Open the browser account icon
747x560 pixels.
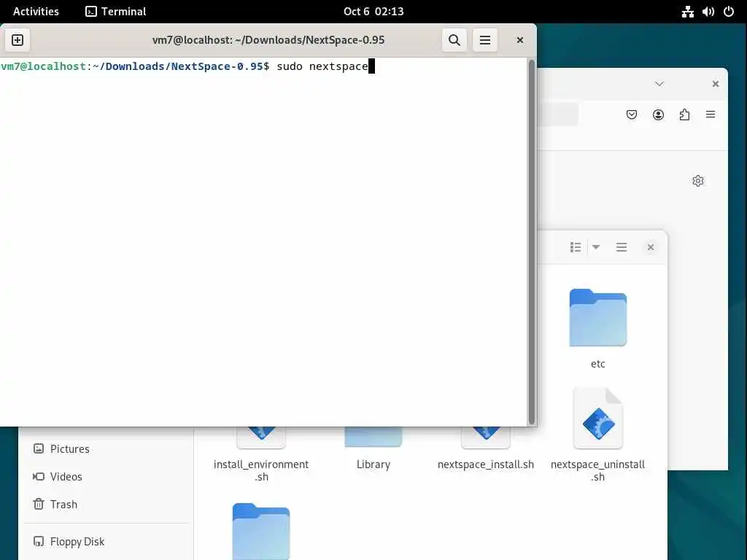pyautogui.click(x=659, y=114)
